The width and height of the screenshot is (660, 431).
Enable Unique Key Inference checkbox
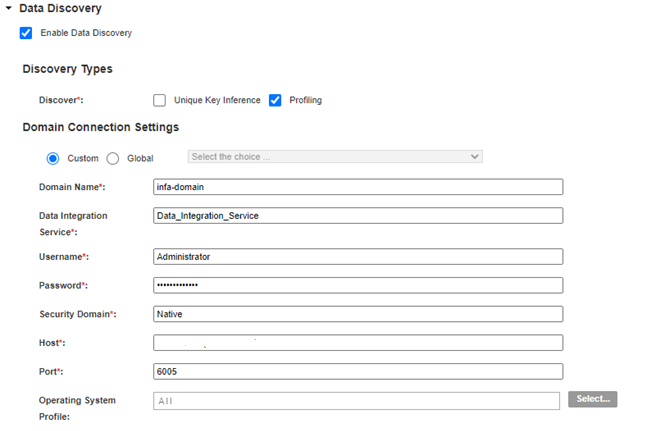[x=160, y=100]
